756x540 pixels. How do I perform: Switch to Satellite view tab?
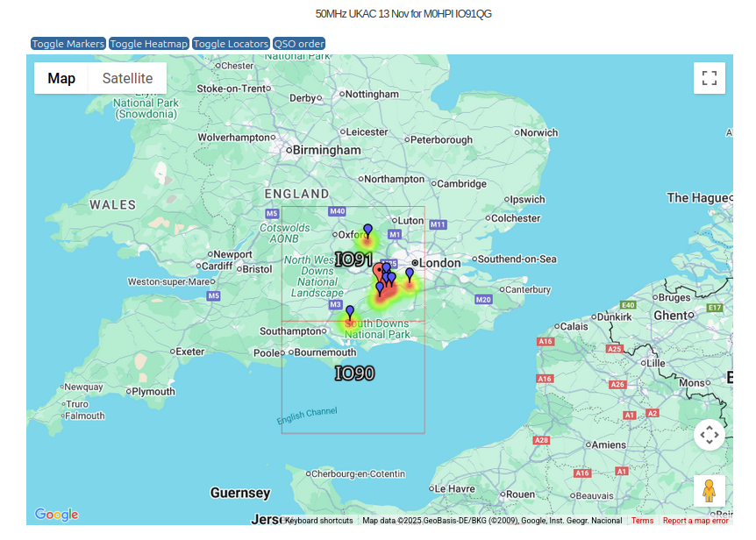[127, 78]
